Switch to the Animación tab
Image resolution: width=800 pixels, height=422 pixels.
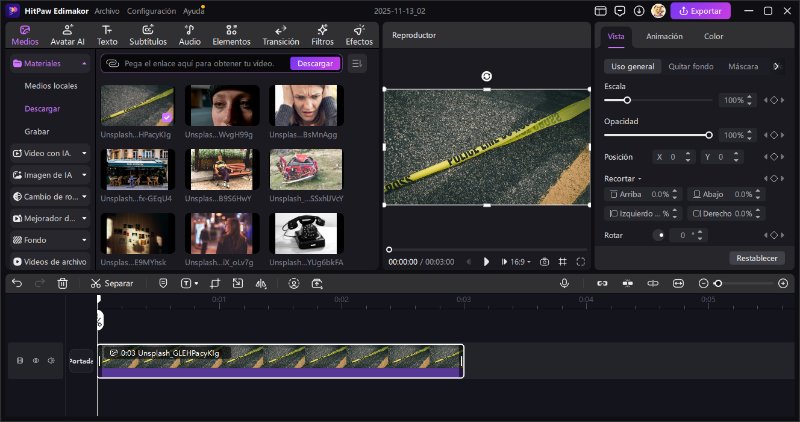point(664,36)
